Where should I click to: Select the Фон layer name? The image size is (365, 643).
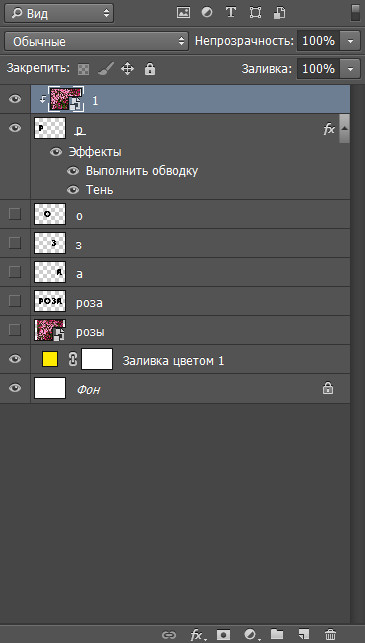pos(89,390)
